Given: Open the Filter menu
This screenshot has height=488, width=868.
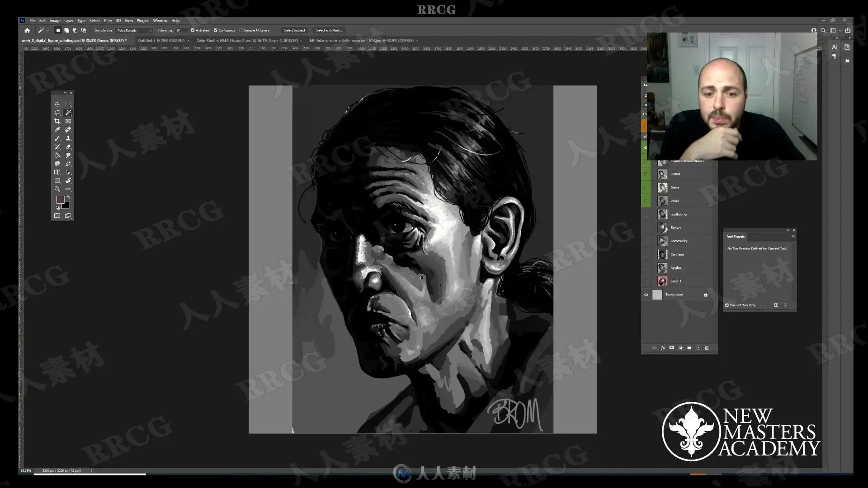Looking at the screenshot, I should [108, 21].
